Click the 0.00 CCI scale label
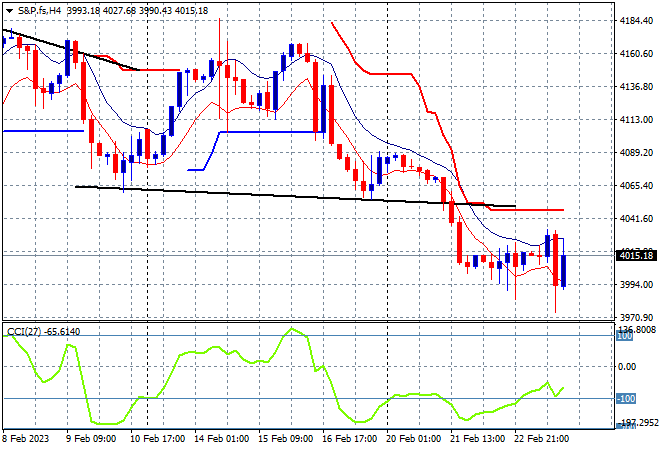The image size is (660, 450). tap(627, 367)
